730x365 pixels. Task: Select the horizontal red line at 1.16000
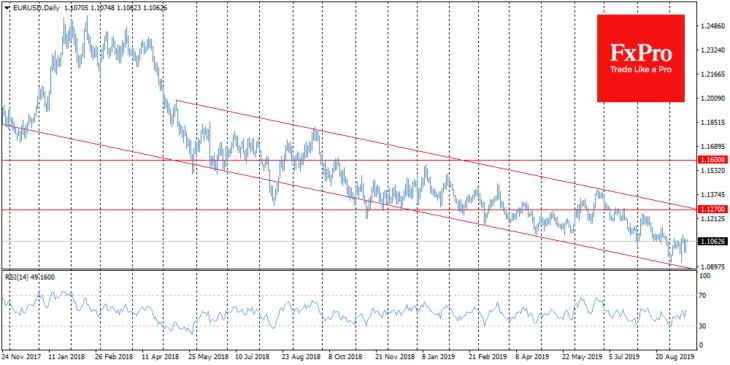tap(348, 160)
